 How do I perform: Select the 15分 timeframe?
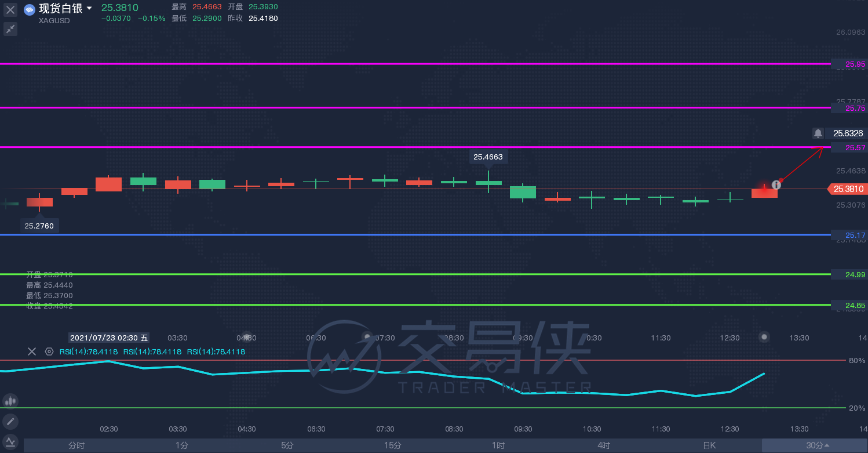tap(392, 445)
